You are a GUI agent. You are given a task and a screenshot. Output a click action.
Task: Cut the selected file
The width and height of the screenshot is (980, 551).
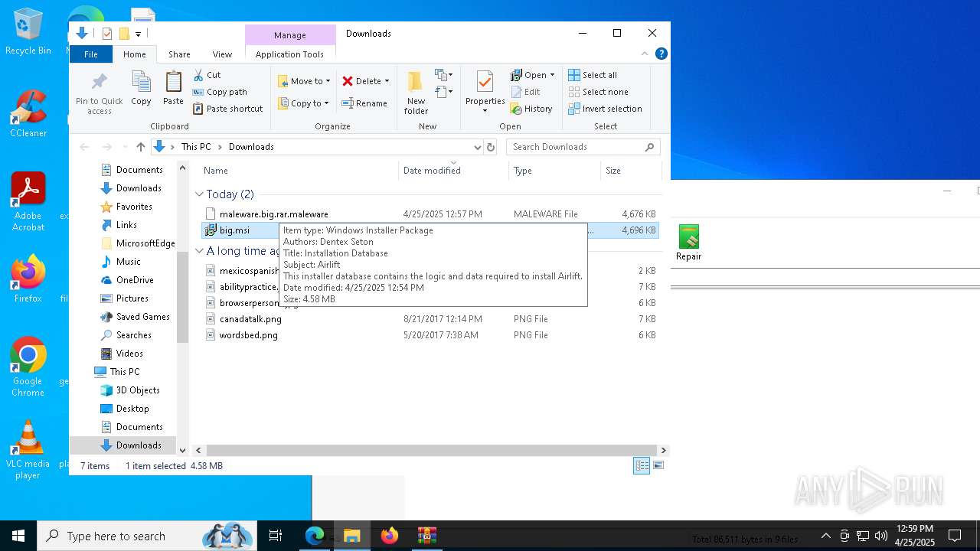tap(207, 75)
